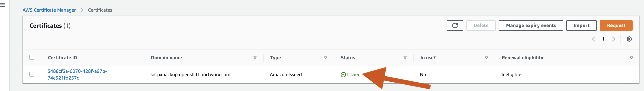Select page number 1 in pagination
Viewport: 644px width, 91px height.
[x=604, y=39]
